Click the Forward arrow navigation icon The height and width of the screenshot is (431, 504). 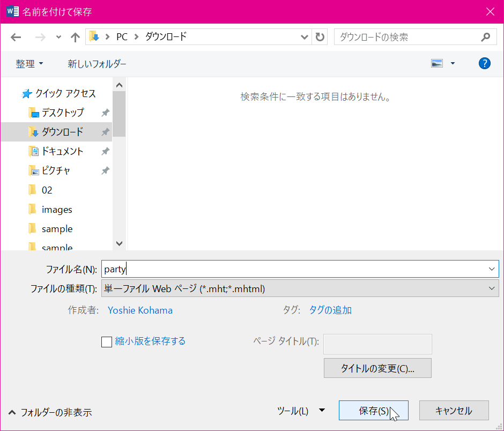pos(40,38)
